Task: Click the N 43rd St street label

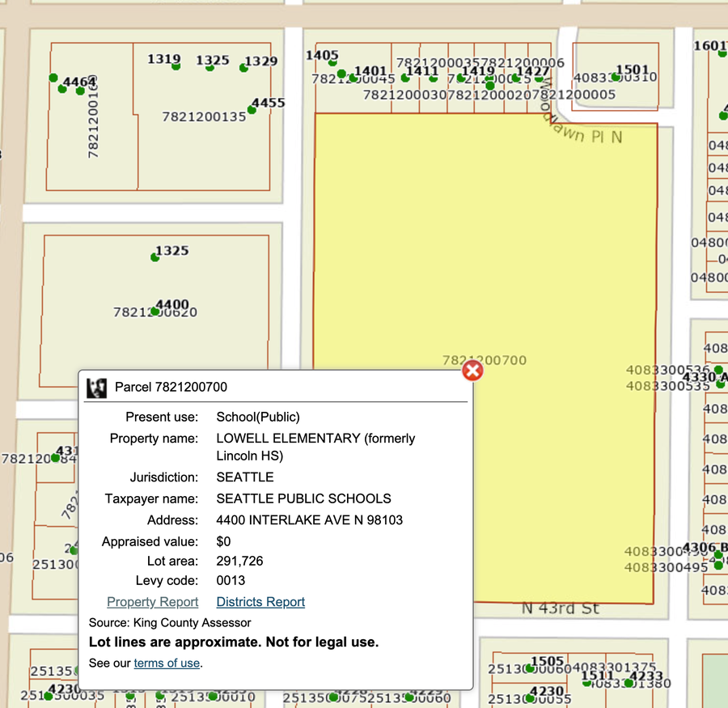Action: tap(560, 608)
